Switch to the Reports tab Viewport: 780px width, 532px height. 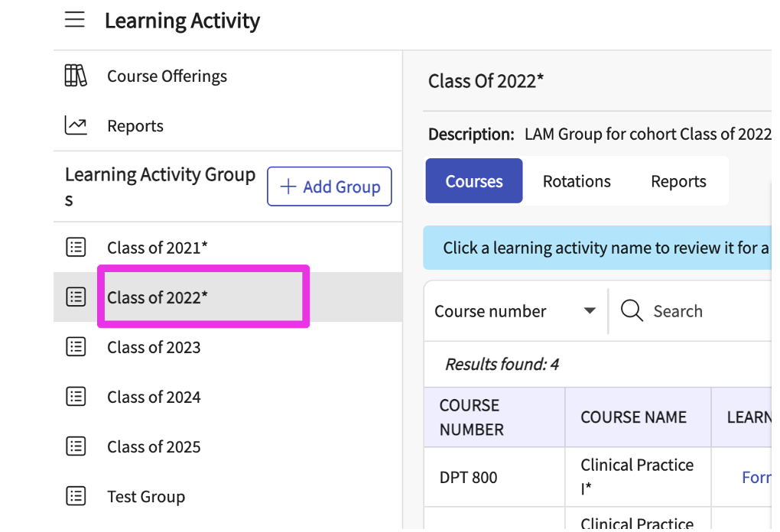tap(678, 181)
